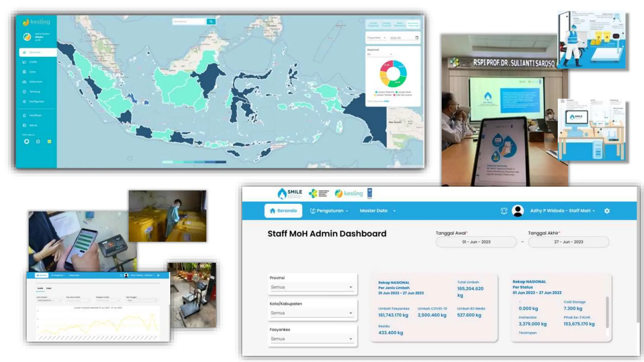Click the Tanggal Awal date field
The image size is (644, 362).
tap(476, 242)
